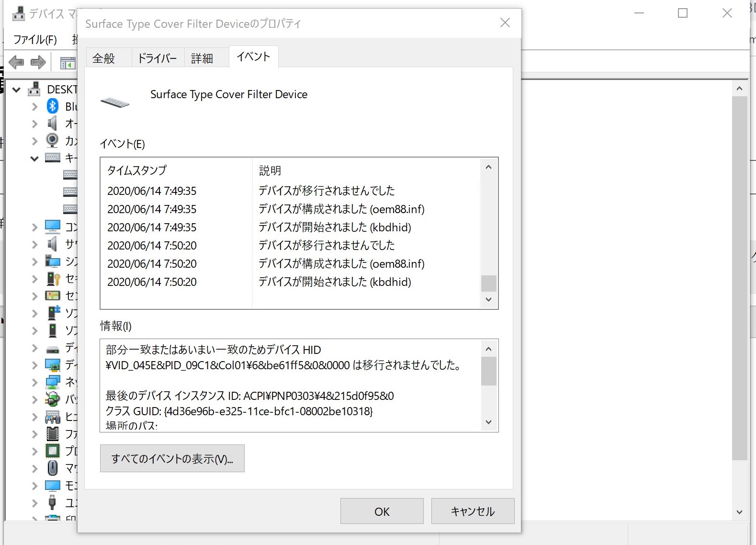Click the info box scroll down arrow
This screenshot has height=545, width=756.
[488, 422]
